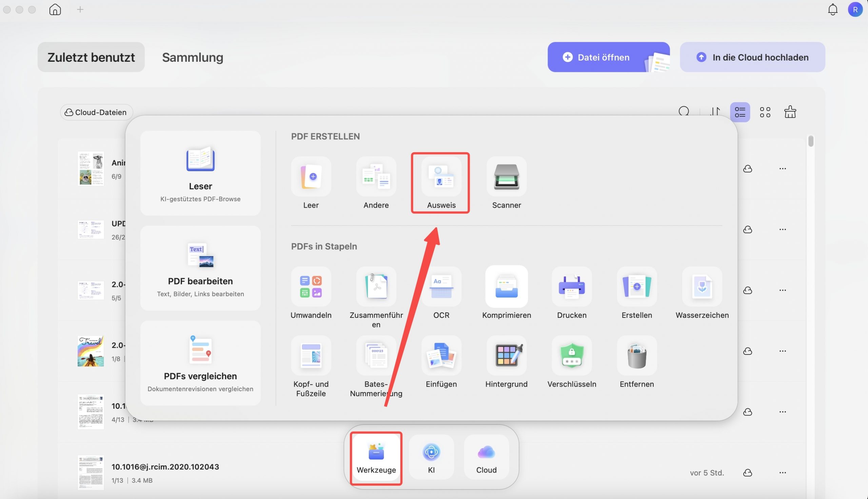Click cloud upload icon for the first file row

click(747, 169)
